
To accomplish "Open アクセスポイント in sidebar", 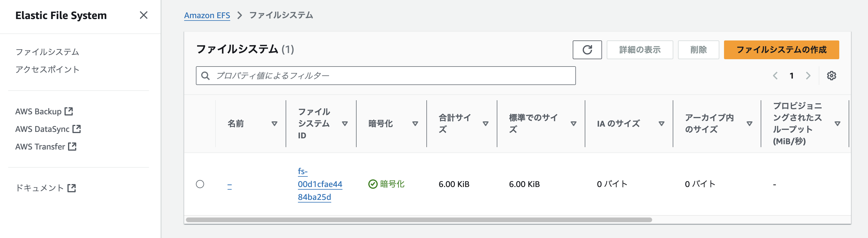I will click(47, 69).
